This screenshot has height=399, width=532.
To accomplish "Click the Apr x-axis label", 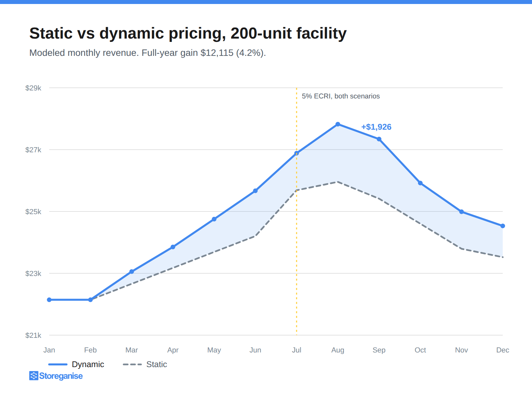I will 173,350.
